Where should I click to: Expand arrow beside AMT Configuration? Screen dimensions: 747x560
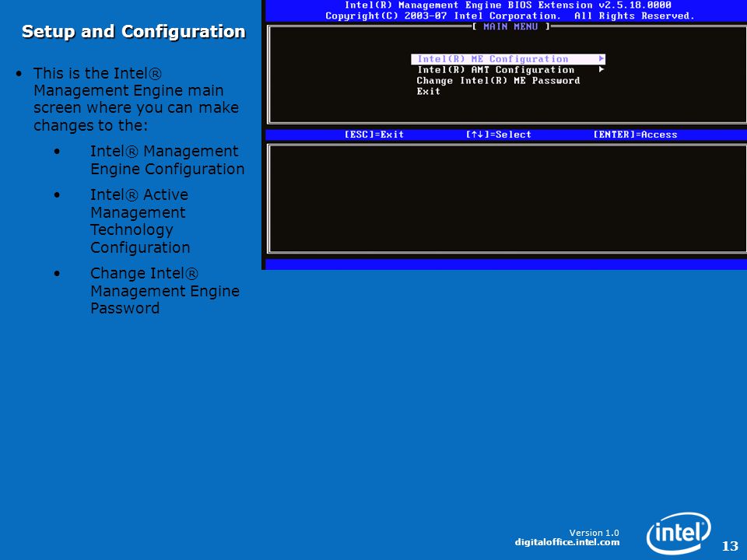pos(601,69)
